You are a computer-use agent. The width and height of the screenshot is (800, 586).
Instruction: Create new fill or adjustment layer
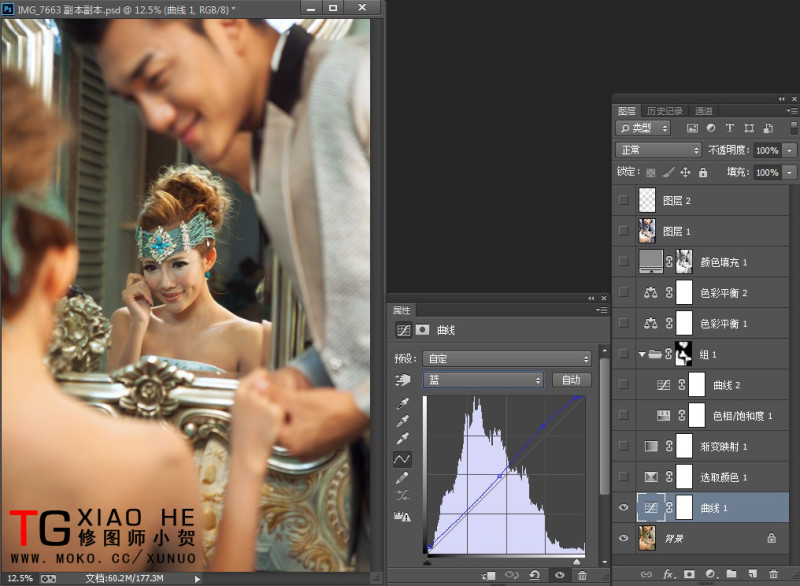click(x=711, y=574)
